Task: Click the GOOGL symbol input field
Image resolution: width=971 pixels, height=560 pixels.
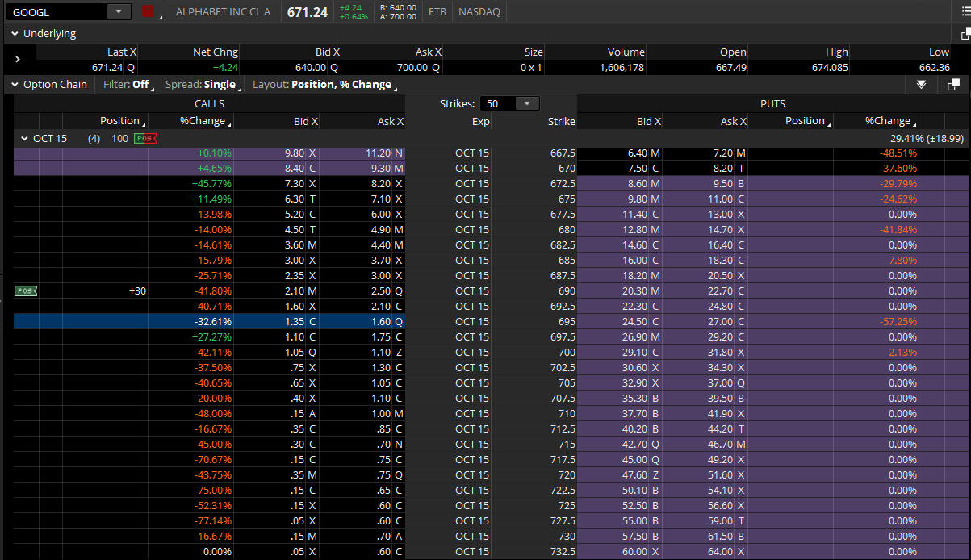Action: 55,11
